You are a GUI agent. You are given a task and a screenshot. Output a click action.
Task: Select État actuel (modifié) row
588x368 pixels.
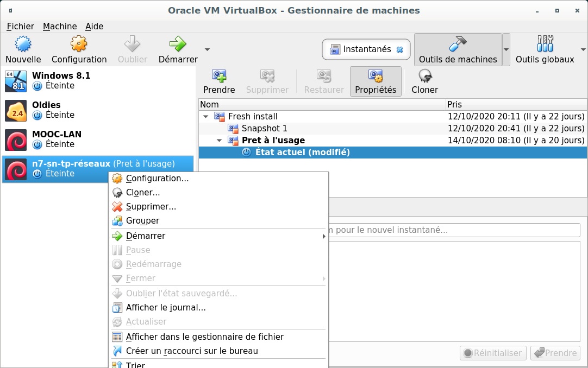(x=392, y=153)
